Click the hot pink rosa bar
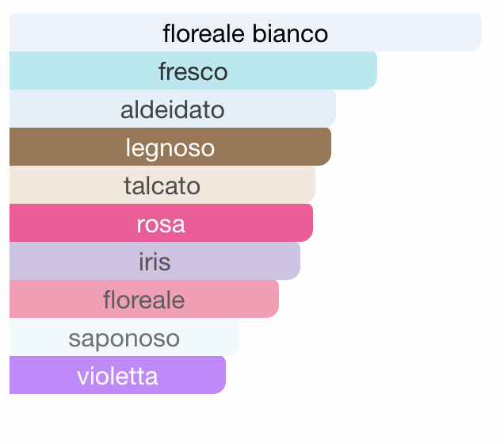 tap(161, 223)
